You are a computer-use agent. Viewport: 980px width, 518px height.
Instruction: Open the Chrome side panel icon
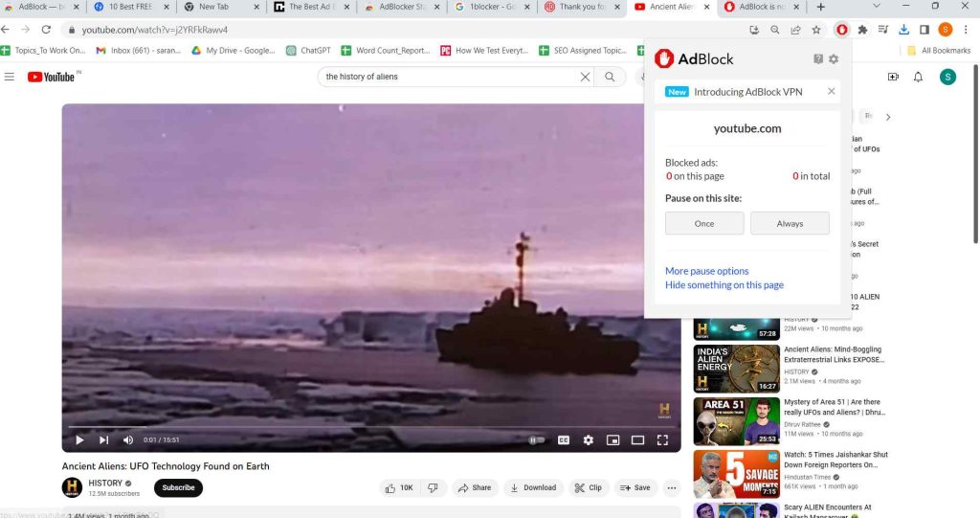click(x=924, y=30)
